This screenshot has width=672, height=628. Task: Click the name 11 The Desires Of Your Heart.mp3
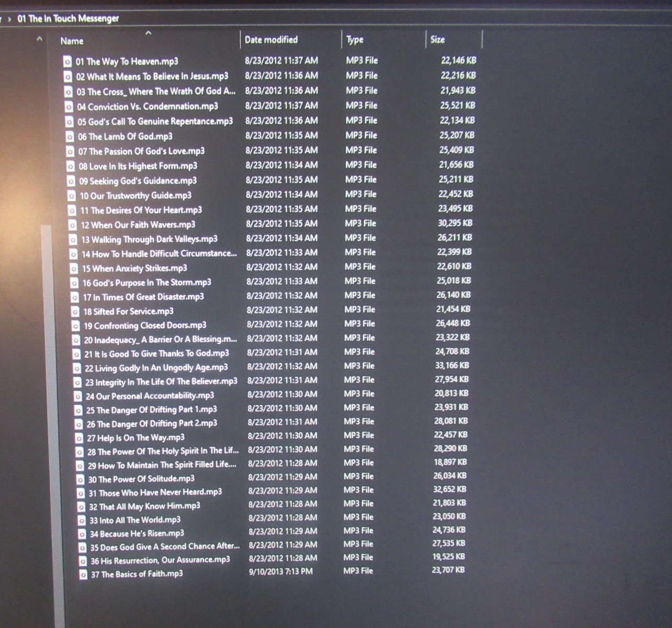point(141,210)
